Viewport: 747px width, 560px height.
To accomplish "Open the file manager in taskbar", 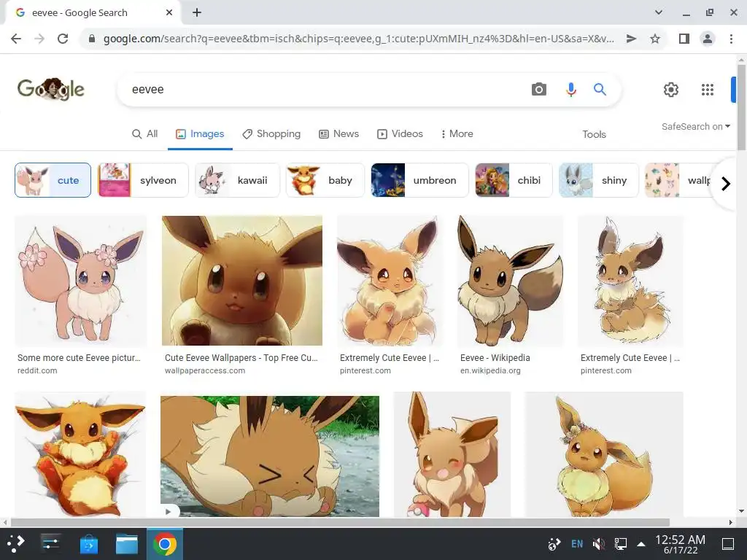I will (x=127, y=544).
